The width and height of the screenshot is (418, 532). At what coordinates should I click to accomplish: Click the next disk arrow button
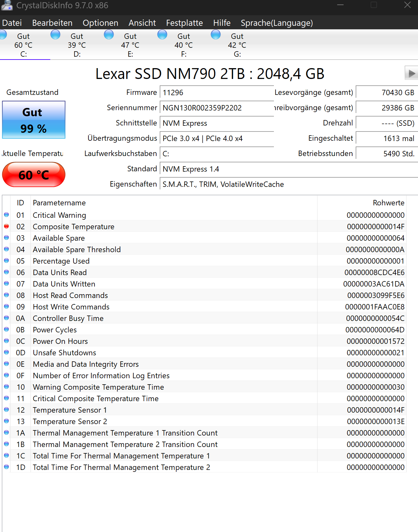tap(411, 73)
